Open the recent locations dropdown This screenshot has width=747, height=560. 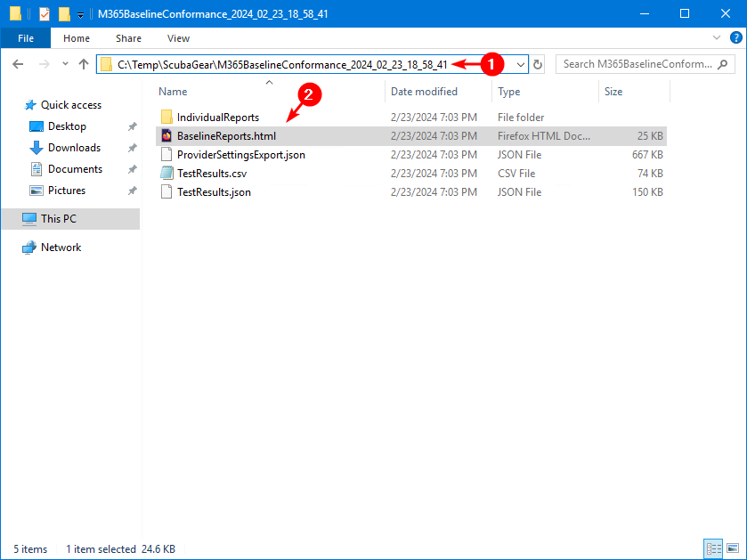tap(65, 64)
